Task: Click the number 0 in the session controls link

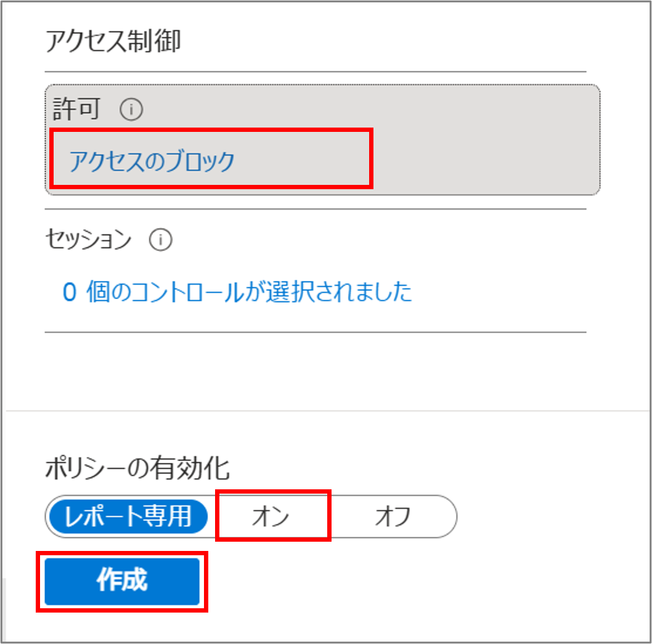Action: (x=70, y=292)
